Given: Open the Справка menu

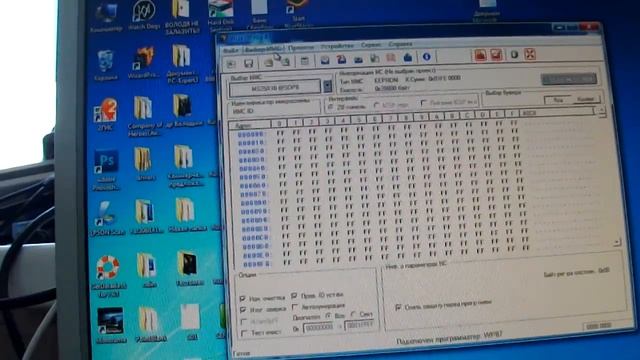Looking at the screenshot, I should click(400, 43).
